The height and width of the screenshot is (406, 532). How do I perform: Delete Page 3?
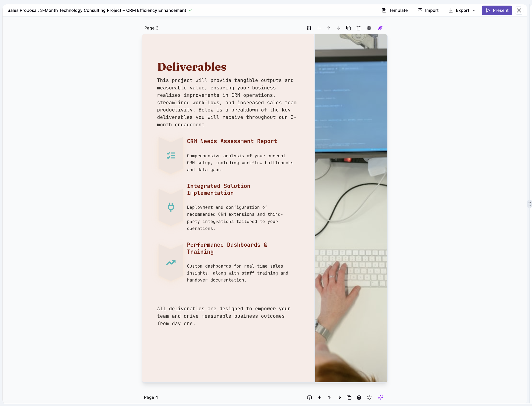point(358,28)
